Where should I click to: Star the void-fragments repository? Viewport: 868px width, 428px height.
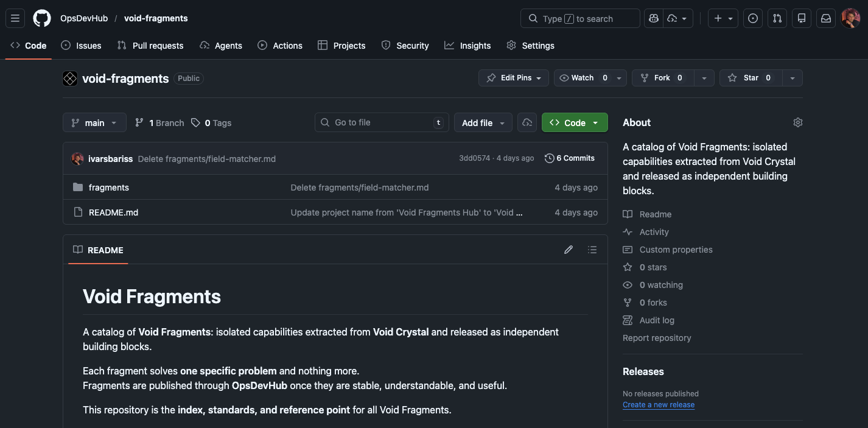(751, 78)
